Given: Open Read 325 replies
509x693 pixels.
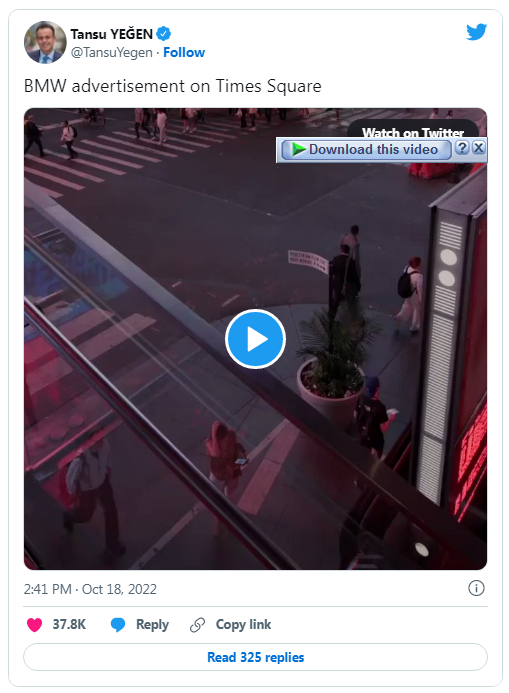Looking at the screenshot, I should pyautogui.click(x=255, y=657).
